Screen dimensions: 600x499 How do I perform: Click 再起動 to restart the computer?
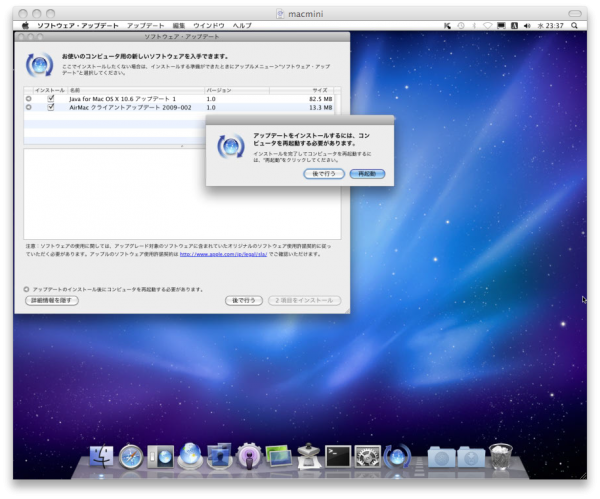coord(367,174)
